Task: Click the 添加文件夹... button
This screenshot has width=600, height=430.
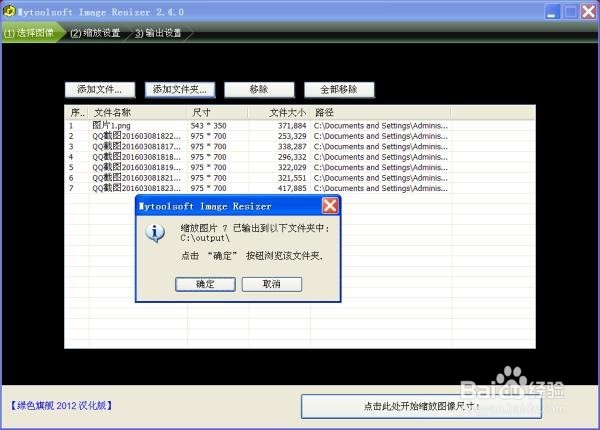Action: coord(180,90)
